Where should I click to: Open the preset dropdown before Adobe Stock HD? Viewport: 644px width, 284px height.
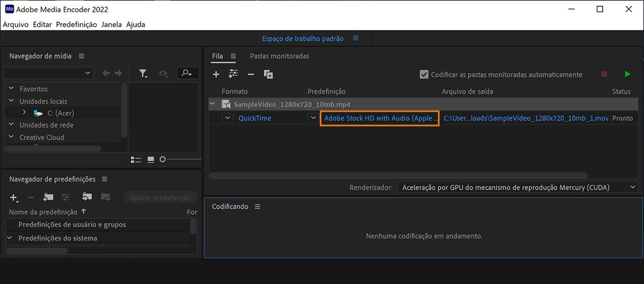313,118
